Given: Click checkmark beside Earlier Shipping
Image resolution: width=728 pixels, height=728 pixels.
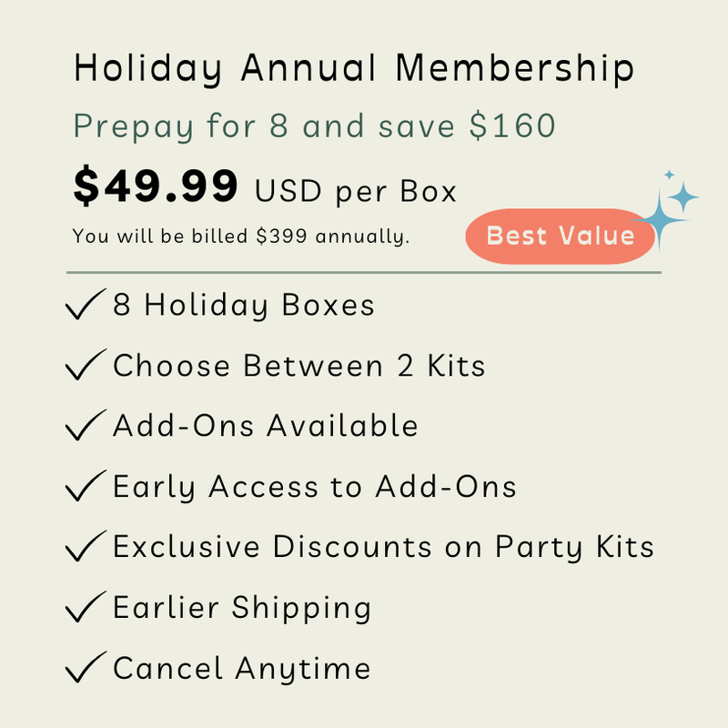Looking at the screenshot, I should [86, 607].
